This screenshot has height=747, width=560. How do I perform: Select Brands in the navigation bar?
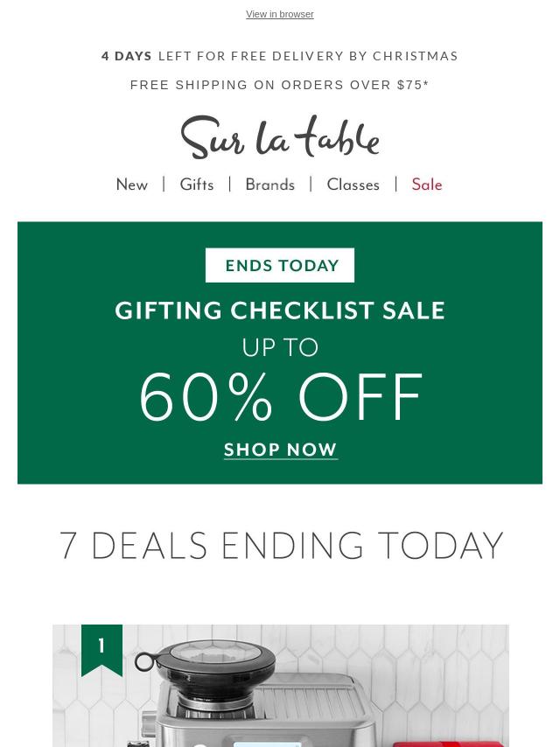coord(269,185)
